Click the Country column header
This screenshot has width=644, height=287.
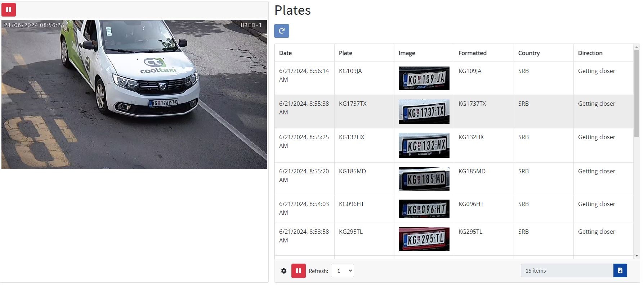pos(529,53)
